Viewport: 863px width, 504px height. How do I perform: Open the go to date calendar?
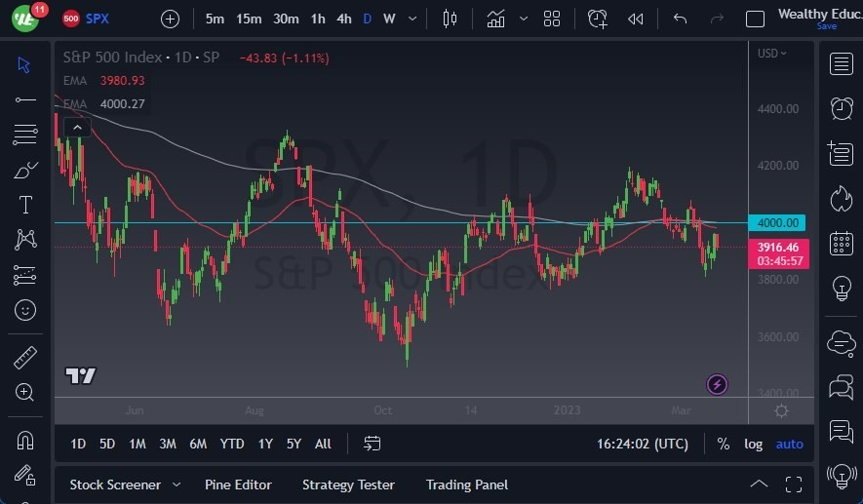tap(373, 444)
